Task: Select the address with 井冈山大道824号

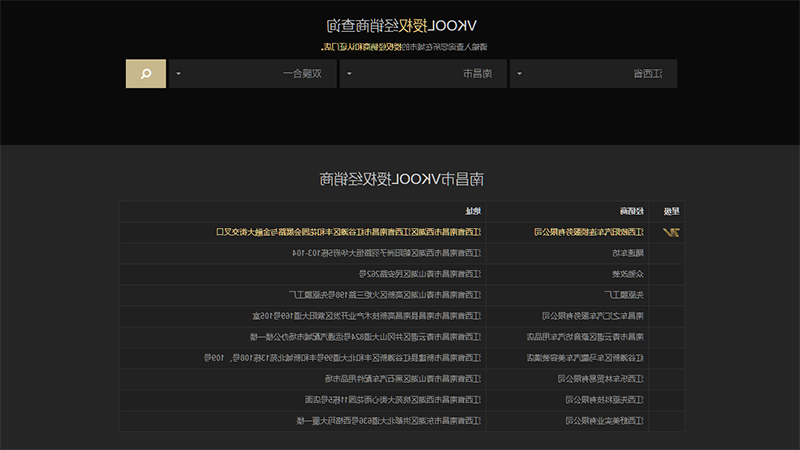Action: coord(365,337)
